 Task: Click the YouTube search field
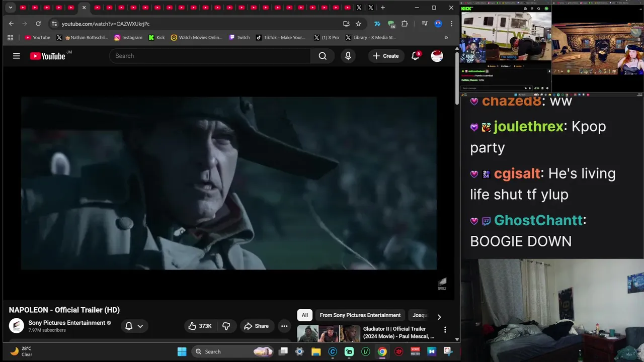coord(210,56)
